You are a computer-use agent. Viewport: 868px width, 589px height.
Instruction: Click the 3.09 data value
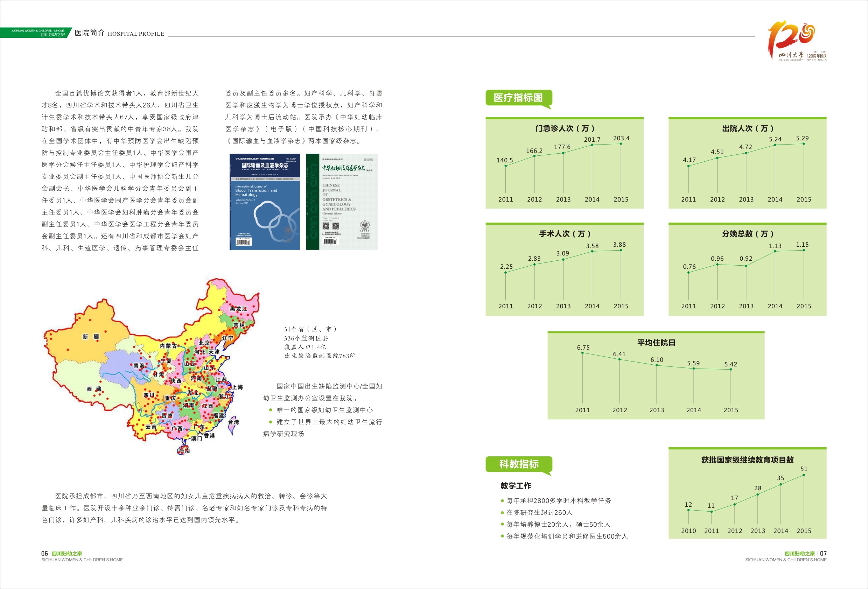[x=562, y=253]
